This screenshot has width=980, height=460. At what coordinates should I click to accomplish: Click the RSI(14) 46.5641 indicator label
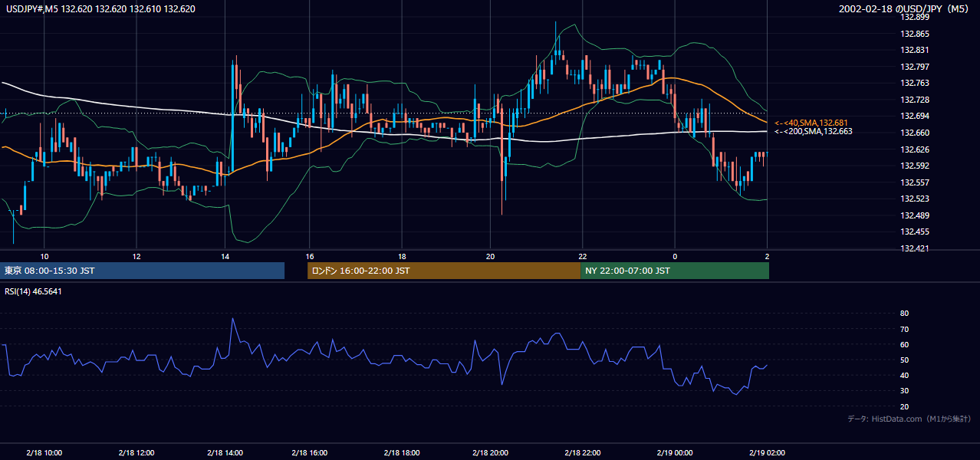click(x=33, y=291)
